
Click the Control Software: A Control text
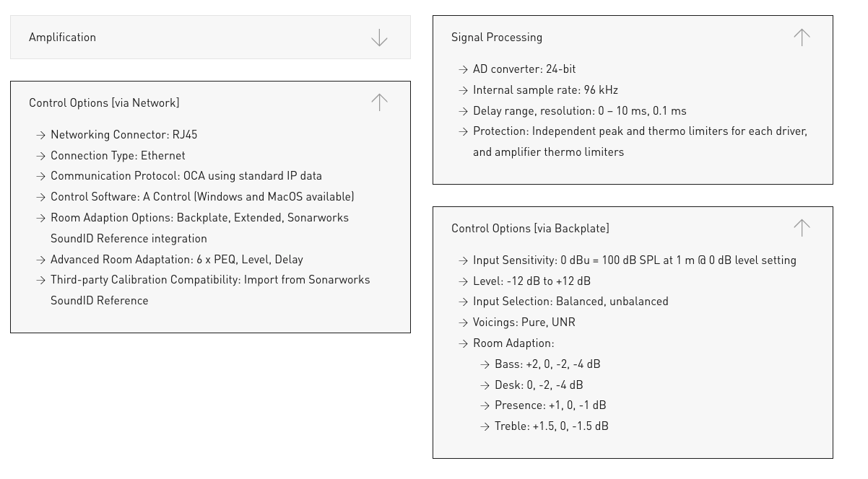click(202, 197)
